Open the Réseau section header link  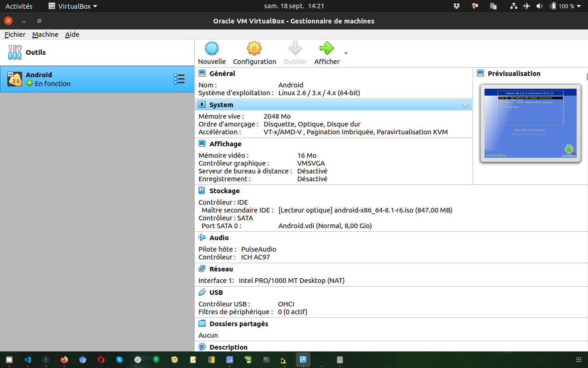pos(221,269)
